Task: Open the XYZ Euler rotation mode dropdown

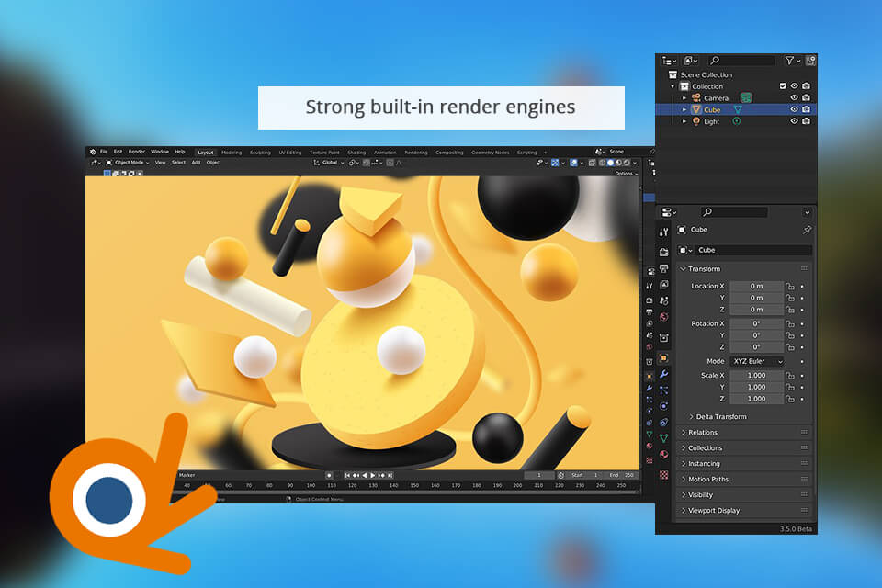Action: pos(757,361)
